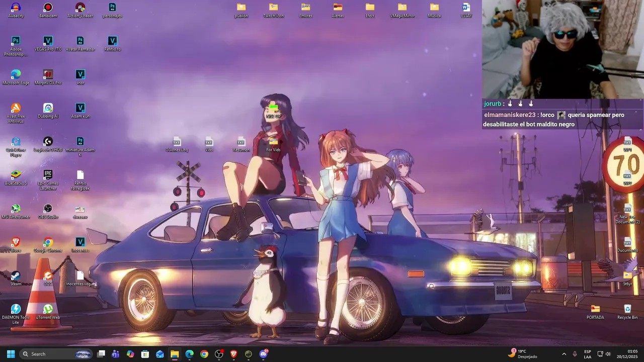The image size is (644, 362).
Task: Open miniatura Adam K Photoshop file
Action: coord(80,147)
